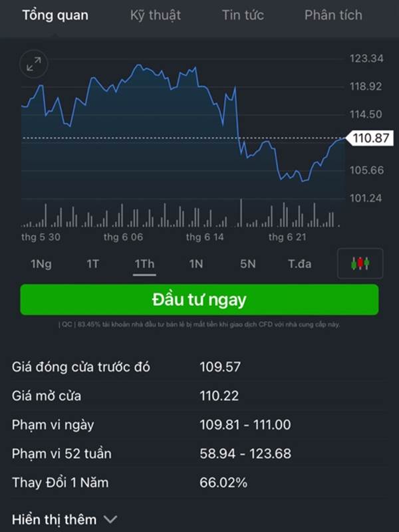Switch to the Tin tức tab

243,15
